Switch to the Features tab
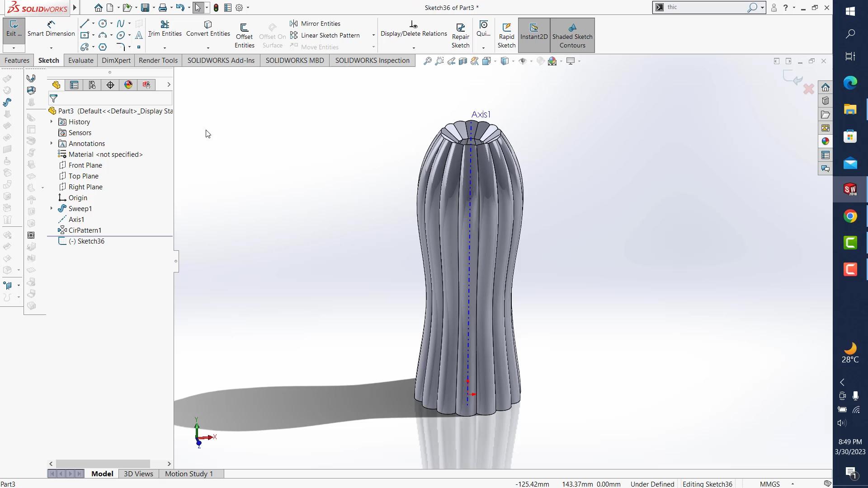The width and height of the screenshot is (868, 488). click(17, 61)
